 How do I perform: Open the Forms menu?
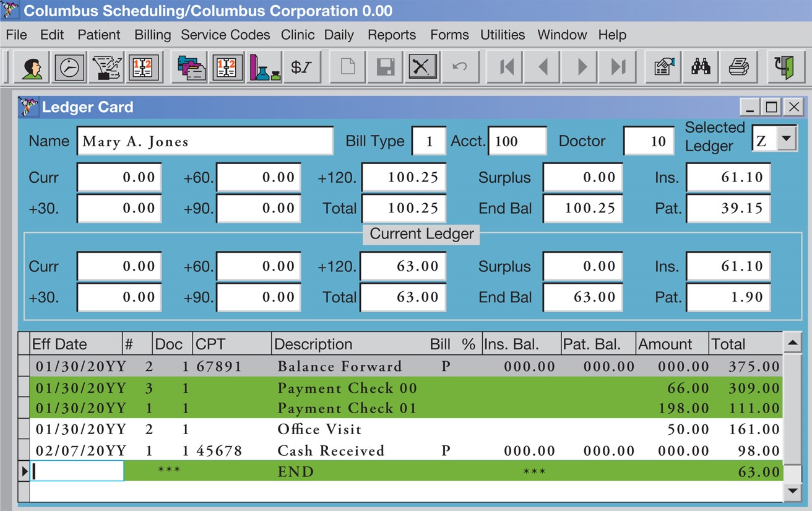(x=449, y=35)
